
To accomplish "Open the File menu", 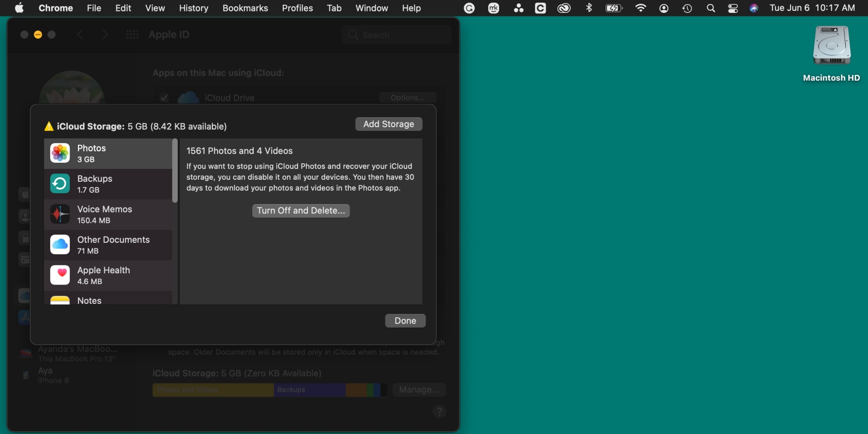I will click(x=94, y=8).
